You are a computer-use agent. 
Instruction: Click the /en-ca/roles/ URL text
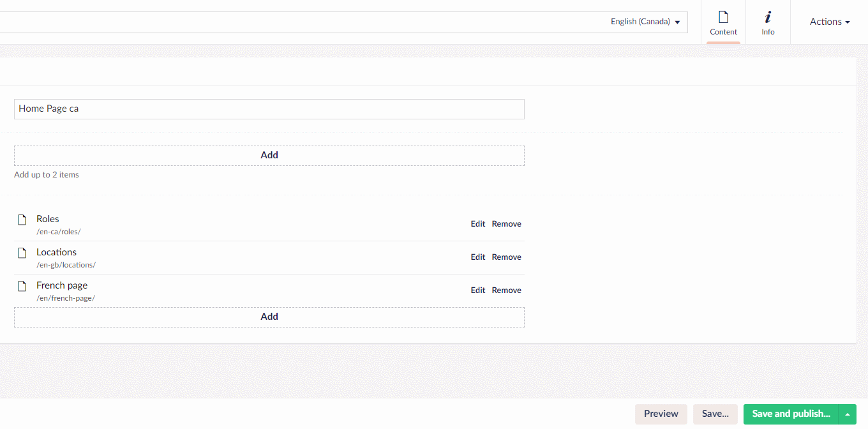[x=59, y=232]
